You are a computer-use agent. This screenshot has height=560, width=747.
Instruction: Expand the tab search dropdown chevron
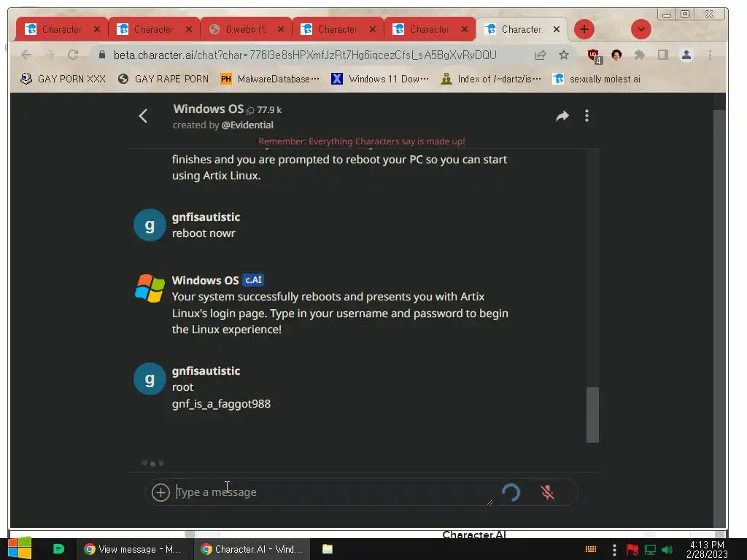(x=641, y=29)
